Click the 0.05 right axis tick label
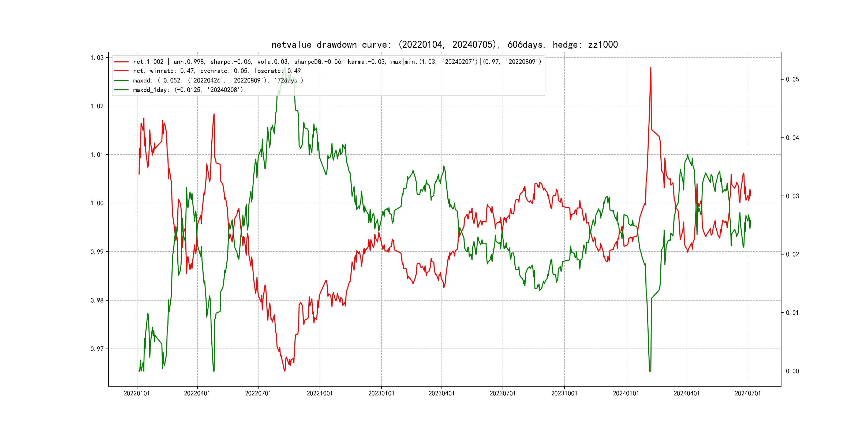Screen dimensions: 868x434 (x=792, y=80)
